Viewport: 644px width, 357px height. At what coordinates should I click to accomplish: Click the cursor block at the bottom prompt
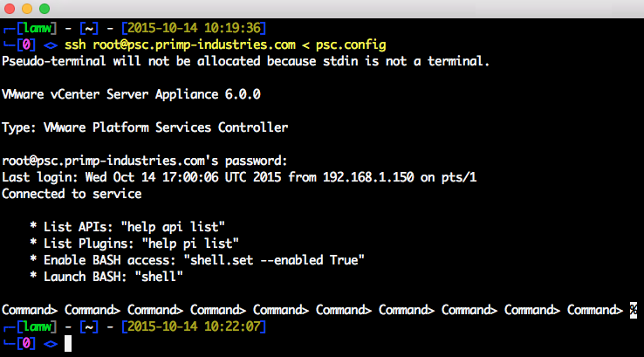point(68,343)
